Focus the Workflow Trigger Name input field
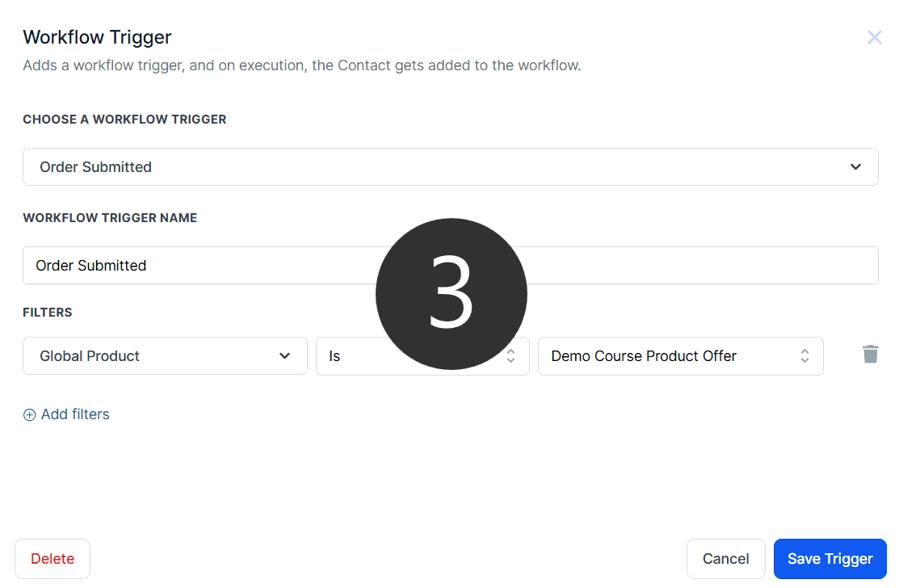 coord(202,266)
